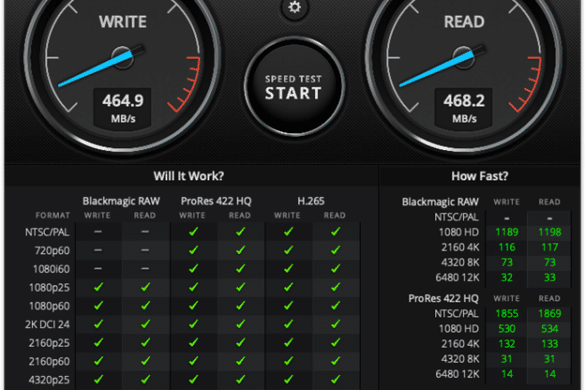The width and height of the screenshot is (585, 390).
Task: Click ProRes 422 HQ 1080 HD write value 530
Action: pyautogui.click(x=507, y=328)
